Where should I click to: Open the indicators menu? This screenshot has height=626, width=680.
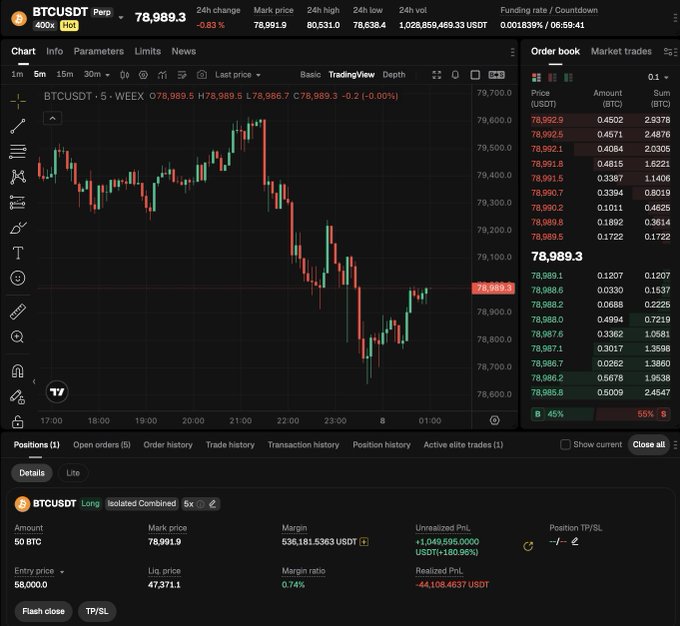click(x=162, y=75)
